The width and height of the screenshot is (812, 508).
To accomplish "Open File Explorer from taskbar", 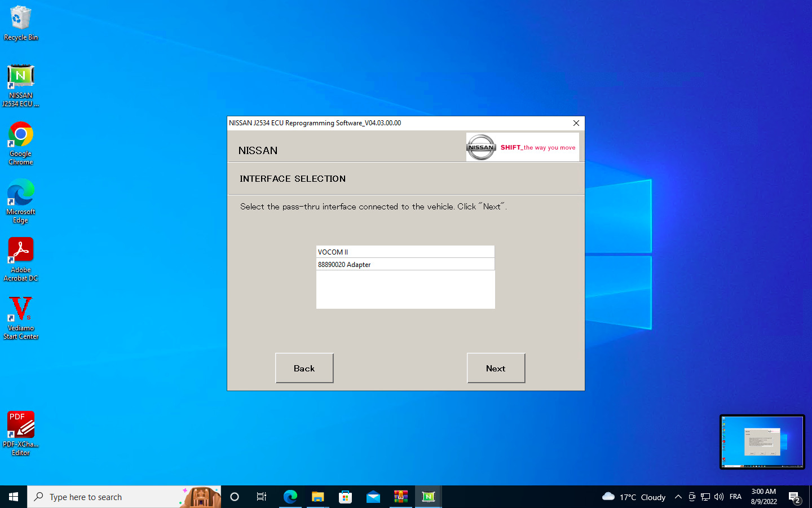I will coord(317,497).
